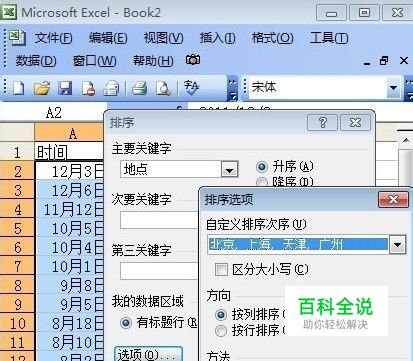Click the 第三关键字 key field
The image size is (413, 361).
click(159, 271)
